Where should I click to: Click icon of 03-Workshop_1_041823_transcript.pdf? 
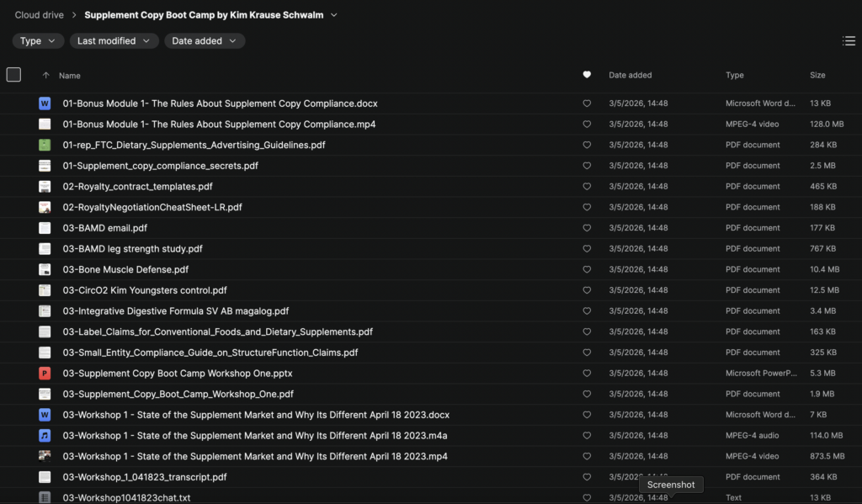[x=45, y=477]
